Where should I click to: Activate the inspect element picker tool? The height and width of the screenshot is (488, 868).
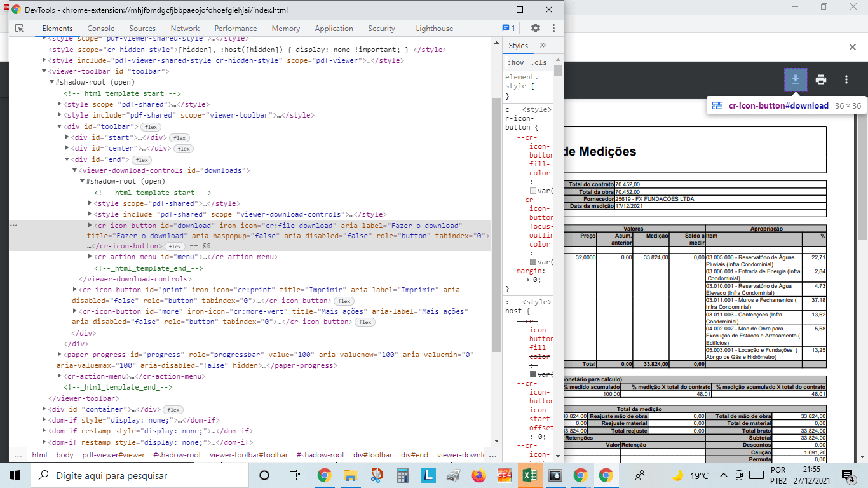pyautogui.click(x=19, y=28)
